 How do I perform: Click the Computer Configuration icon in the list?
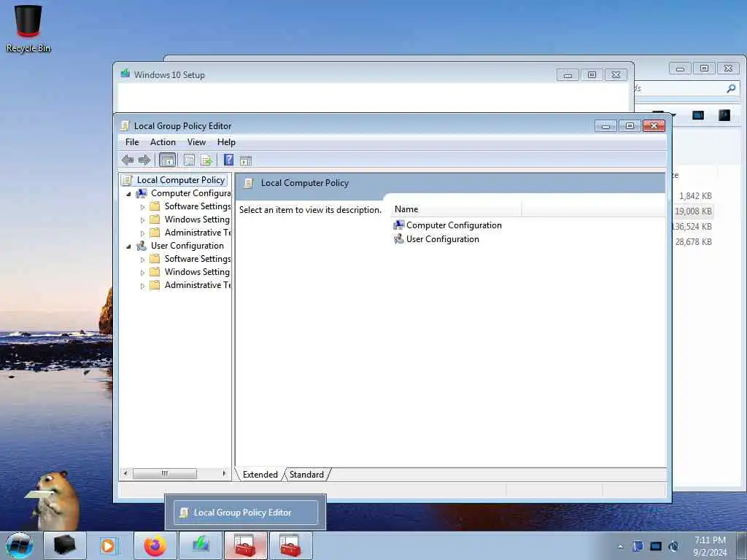399,225
